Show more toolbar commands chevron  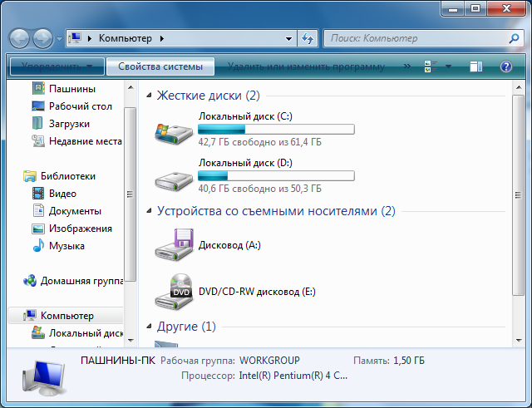pyautogui.click(x=406, y=66)
